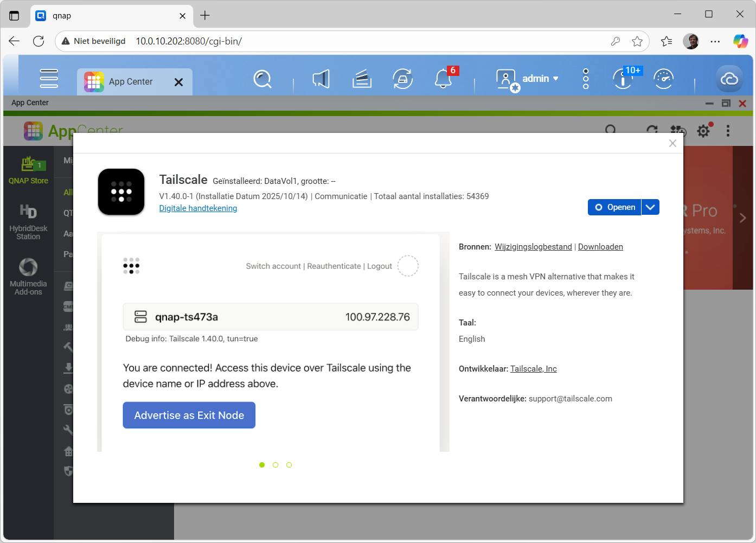Open the browser favorites list icon
This screenshot has width=756, height=543.
667,41
